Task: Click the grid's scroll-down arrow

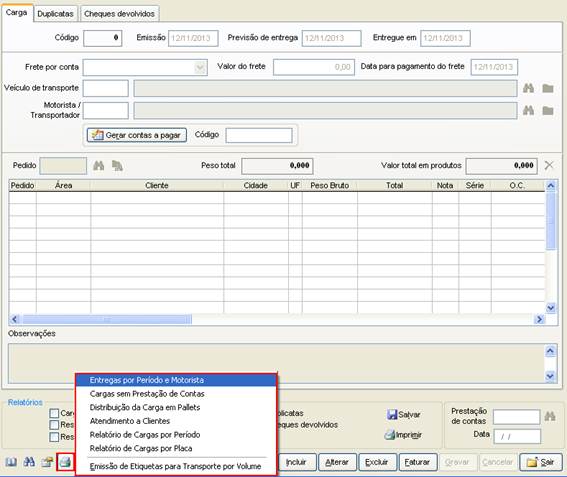Action: [x=550, y=308]
